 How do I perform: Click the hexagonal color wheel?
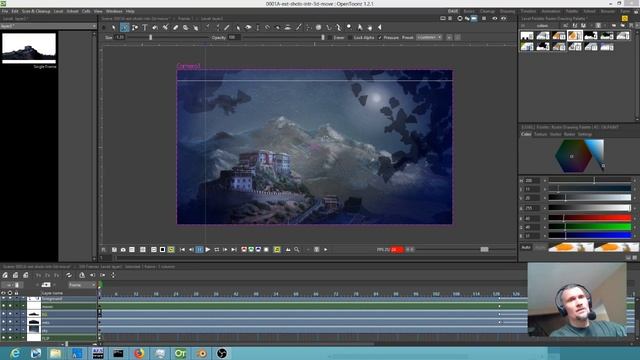pos(573,156)
